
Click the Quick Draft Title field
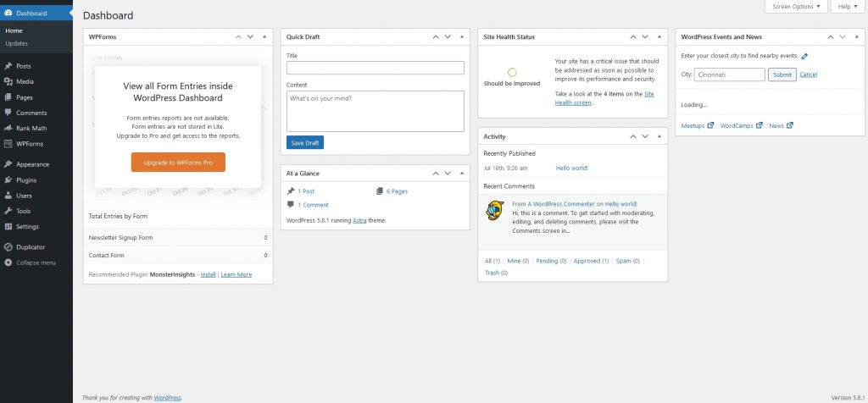point(376,68)
